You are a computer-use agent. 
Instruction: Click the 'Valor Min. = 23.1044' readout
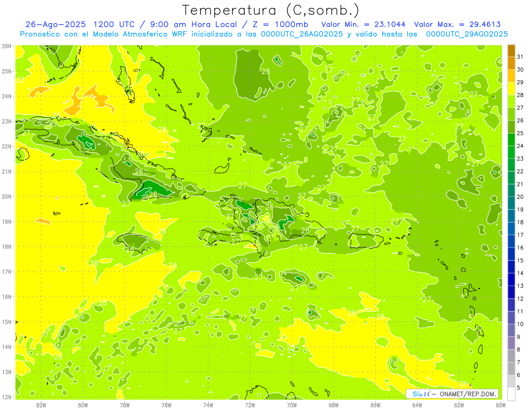tap(364, 24)
